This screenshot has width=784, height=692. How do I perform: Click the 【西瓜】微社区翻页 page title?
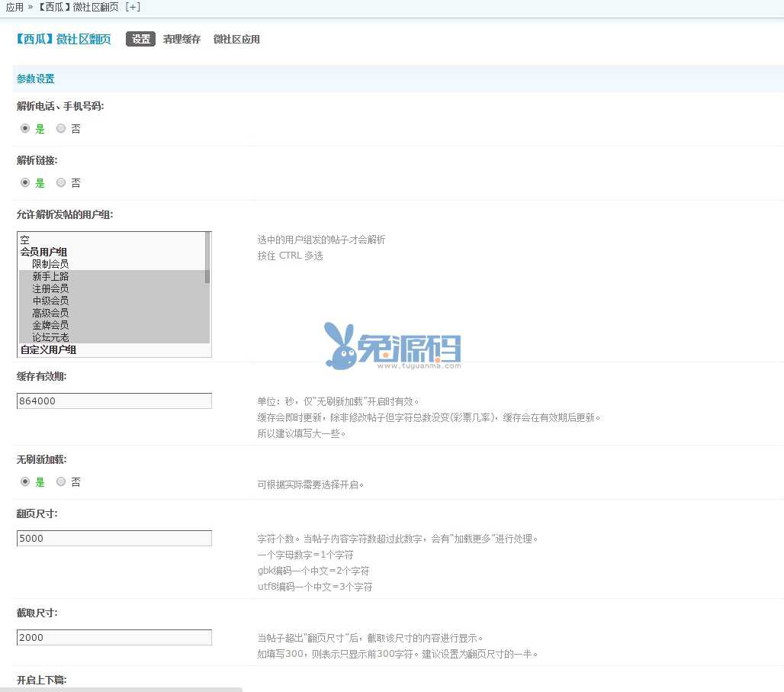point(64,39)
